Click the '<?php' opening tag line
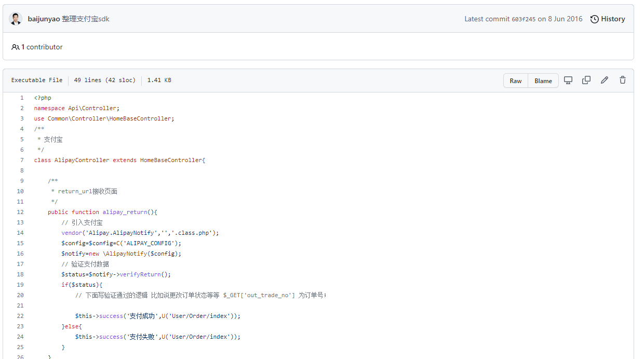The height and width of the screenshot is (359, 644). pyautogui.click(x=43, y=98)
